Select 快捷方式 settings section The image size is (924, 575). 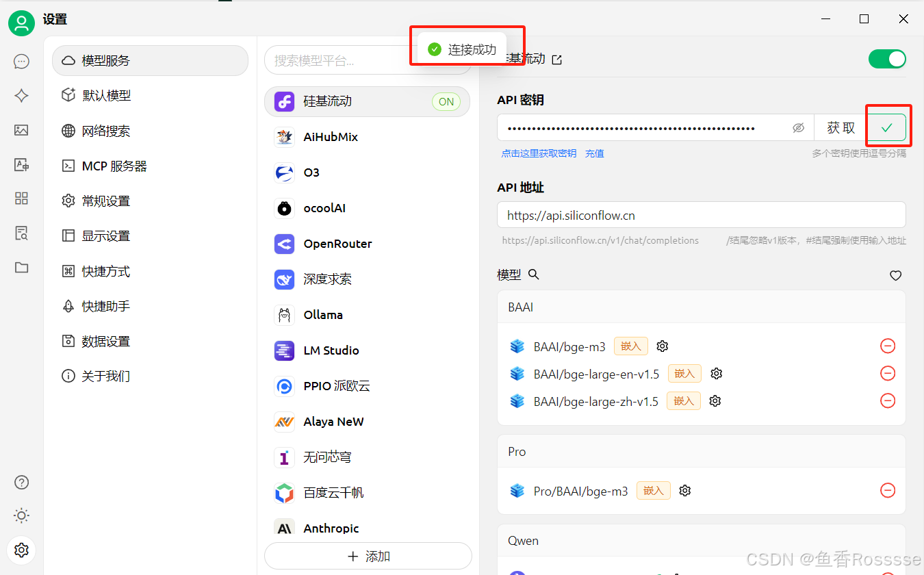click(x=150, y=271)
